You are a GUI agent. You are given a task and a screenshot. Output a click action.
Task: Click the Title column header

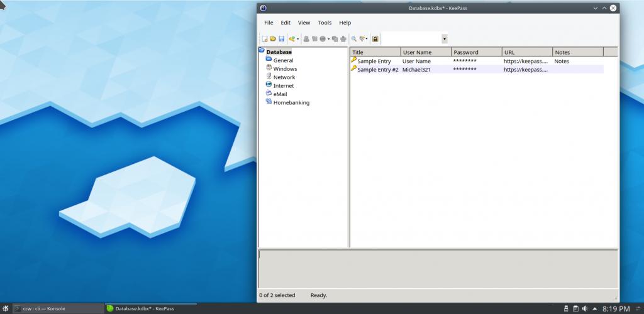point(375,52)
